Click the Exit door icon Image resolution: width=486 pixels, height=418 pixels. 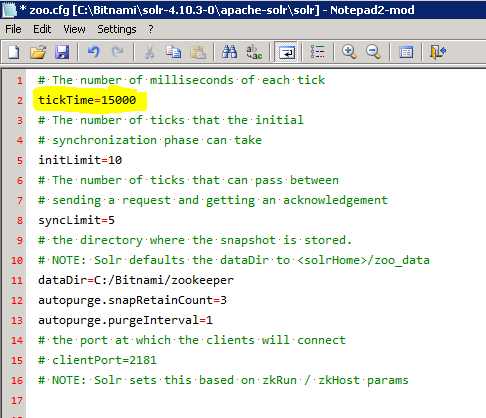[x=437, y=52]
